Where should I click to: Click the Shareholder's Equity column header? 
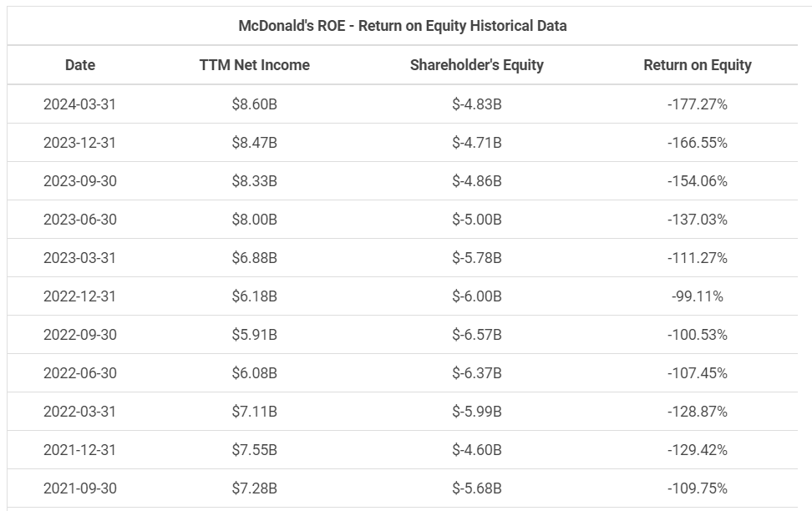[476, 65]
